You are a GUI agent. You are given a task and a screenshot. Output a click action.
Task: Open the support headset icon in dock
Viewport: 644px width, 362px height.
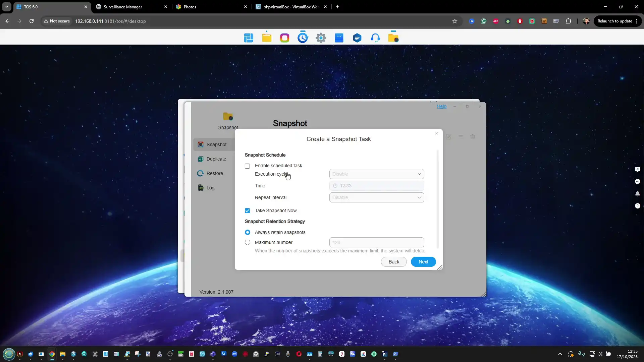pyautogui.click(x=375, y=38)
